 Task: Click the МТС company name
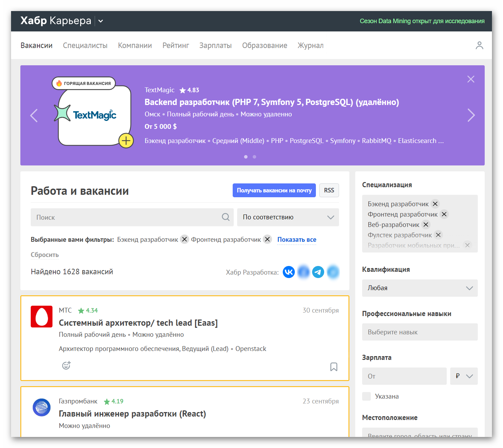pos(65,310)
